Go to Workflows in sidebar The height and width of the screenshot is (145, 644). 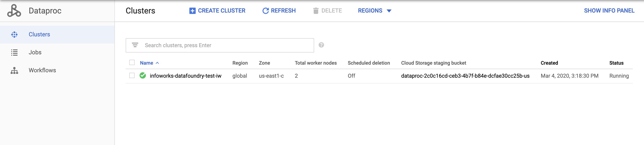coord(42,70)
